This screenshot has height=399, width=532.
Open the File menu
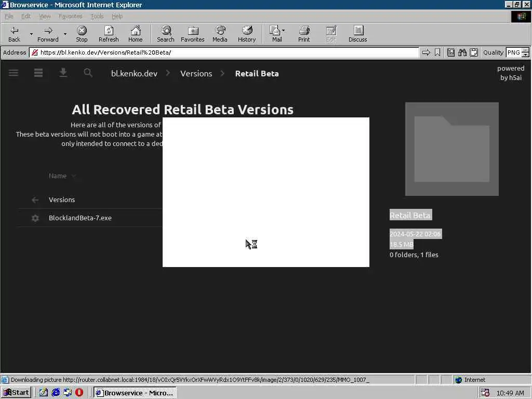tap(9, 16)
